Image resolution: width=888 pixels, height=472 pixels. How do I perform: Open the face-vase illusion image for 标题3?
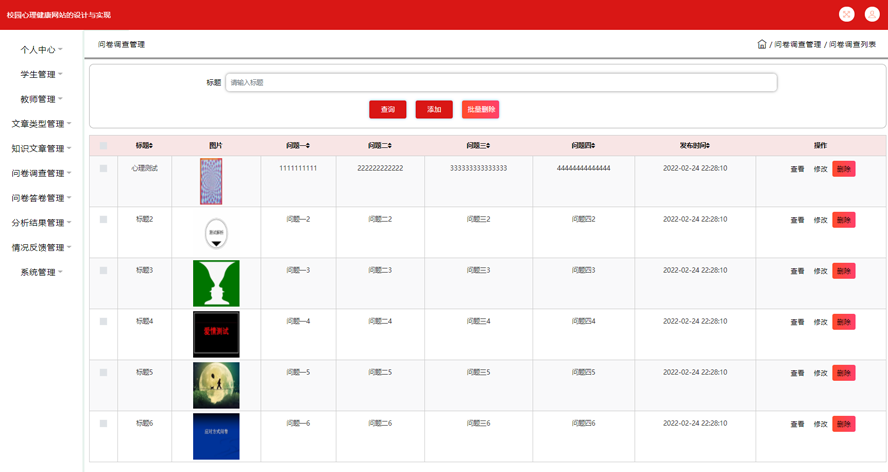(x=216, y=283)
